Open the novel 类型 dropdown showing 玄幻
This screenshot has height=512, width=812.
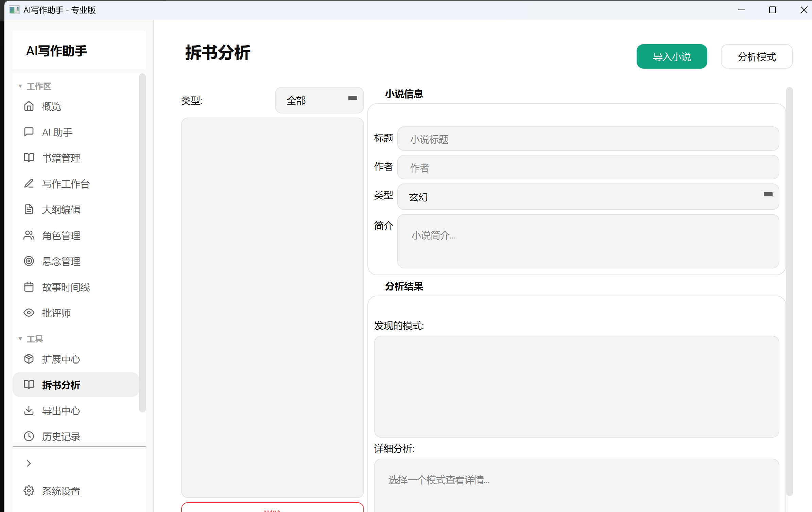coord(588,197)
